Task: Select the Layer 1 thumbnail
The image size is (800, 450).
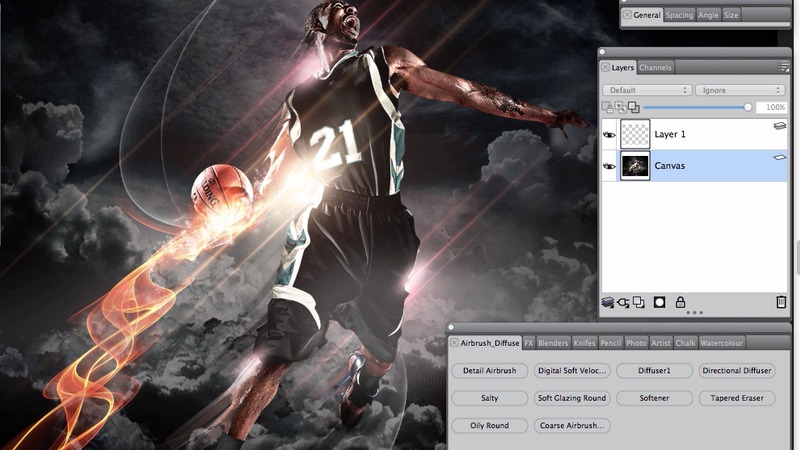Action: (x=635, y=134)
